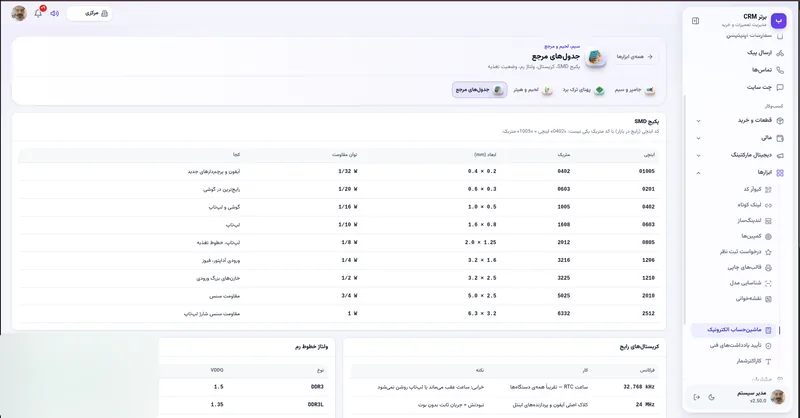
Task: Click the logout icon in the sidebar footer
Action: [696, 397]
